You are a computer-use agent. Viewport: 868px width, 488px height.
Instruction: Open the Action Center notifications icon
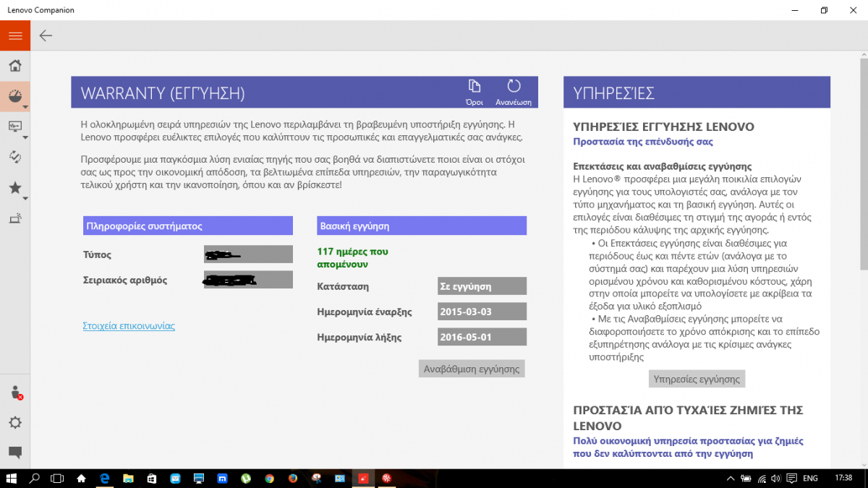pos(793,478)
